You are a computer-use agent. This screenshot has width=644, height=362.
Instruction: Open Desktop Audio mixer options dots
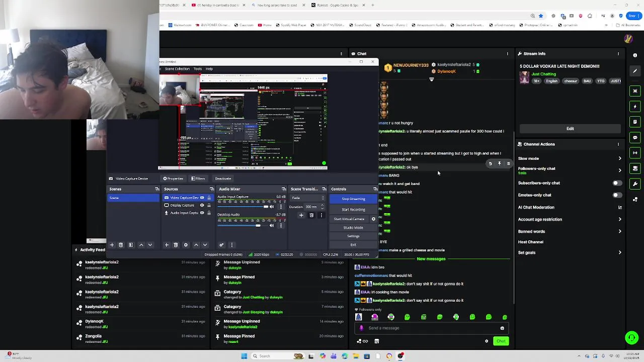(x=281, y=225)
